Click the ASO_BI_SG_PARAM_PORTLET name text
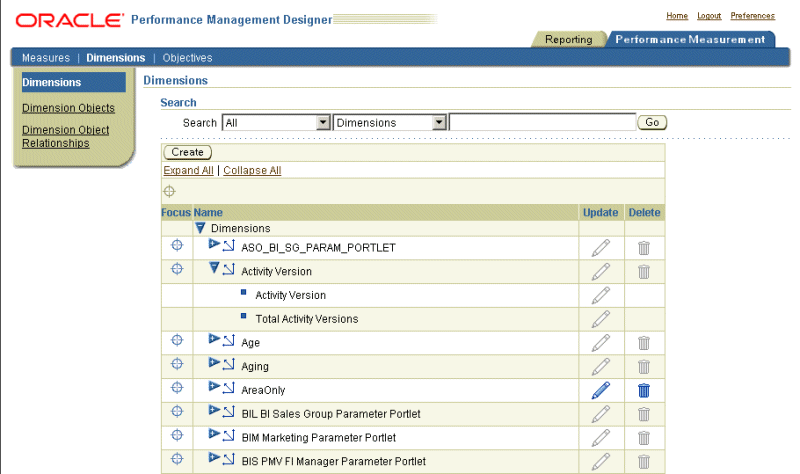Image resolution: width=800 pixels, height=474 pixels. point(318,248)
